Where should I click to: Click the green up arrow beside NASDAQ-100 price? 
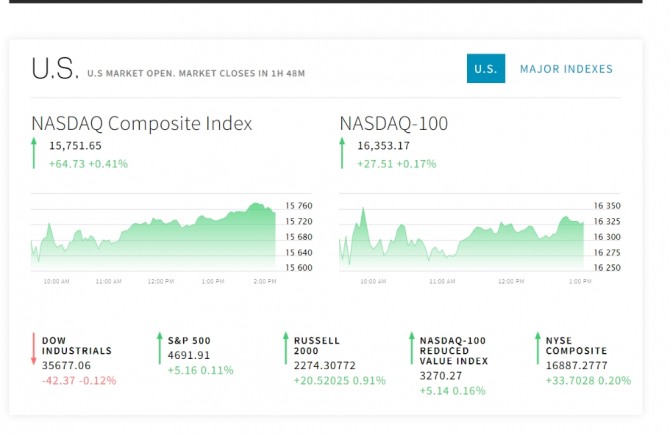[x=342, y=153]
